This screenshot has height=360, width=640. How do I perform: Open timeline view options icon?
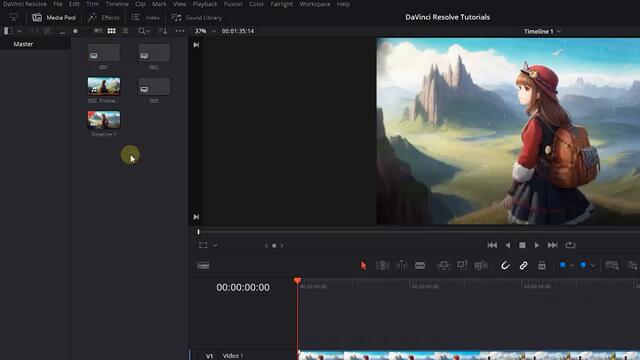[x=203, y=266]
